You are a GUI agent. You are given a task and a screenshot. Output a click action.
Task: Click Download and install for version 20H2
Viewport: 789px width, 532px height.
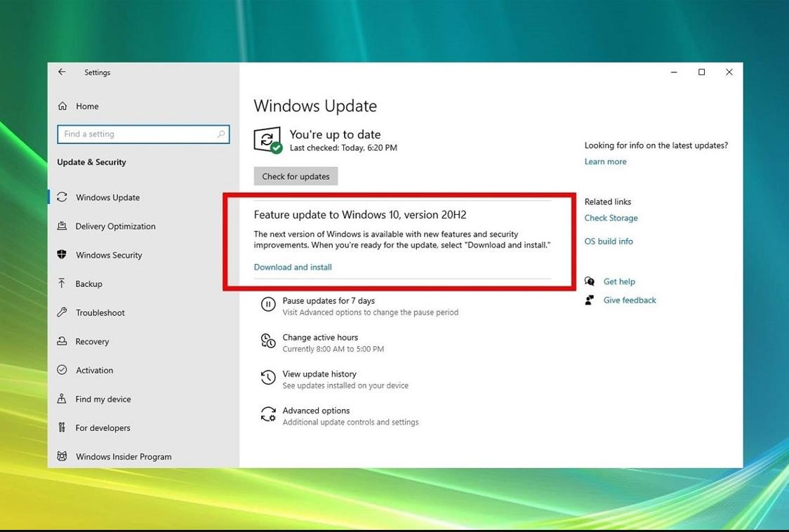tap(292, 267)
